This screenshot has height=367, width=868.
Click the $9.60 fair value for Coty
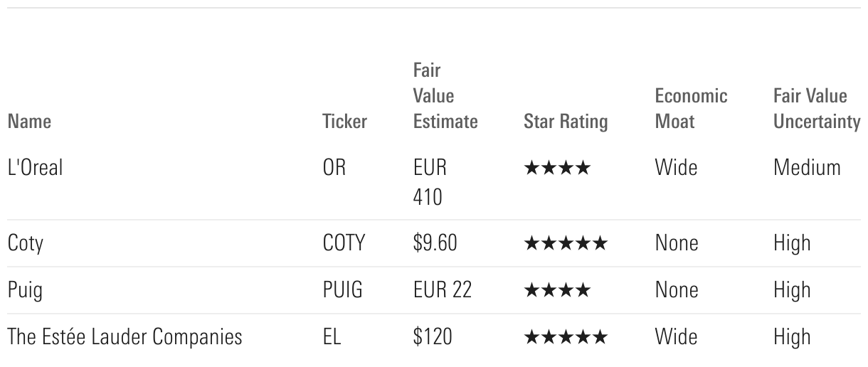[x=435, y=243]
